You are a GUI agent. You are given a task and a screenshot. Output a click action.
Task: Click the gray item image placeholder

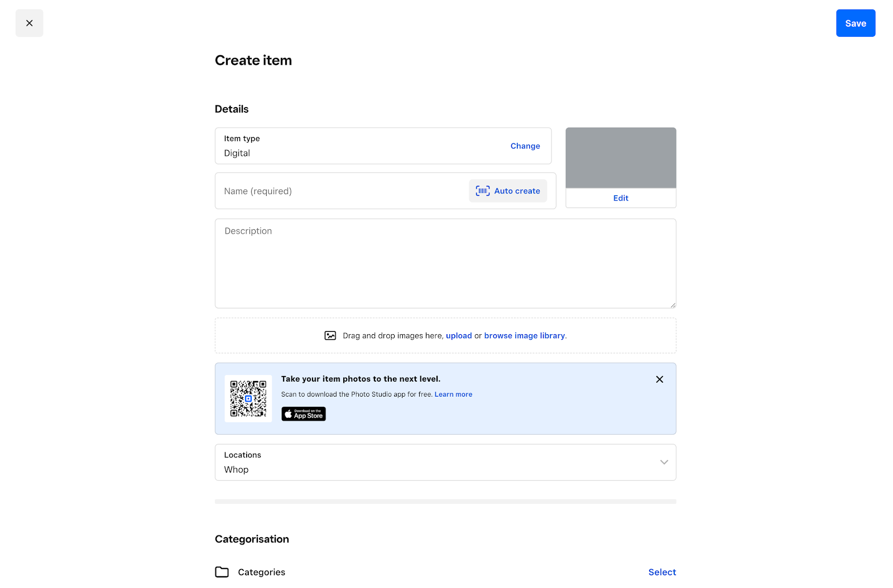pos(620,158)
